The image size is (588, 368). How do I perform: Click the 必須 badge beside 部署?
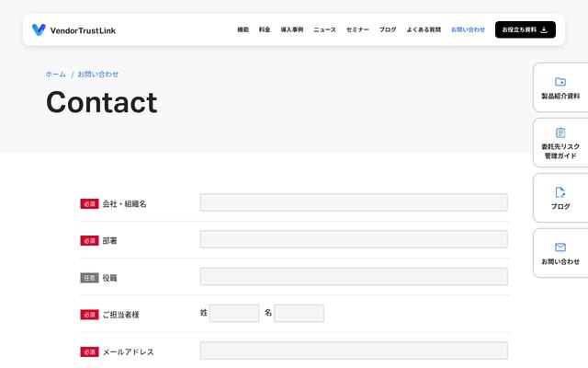click(89, 241)
